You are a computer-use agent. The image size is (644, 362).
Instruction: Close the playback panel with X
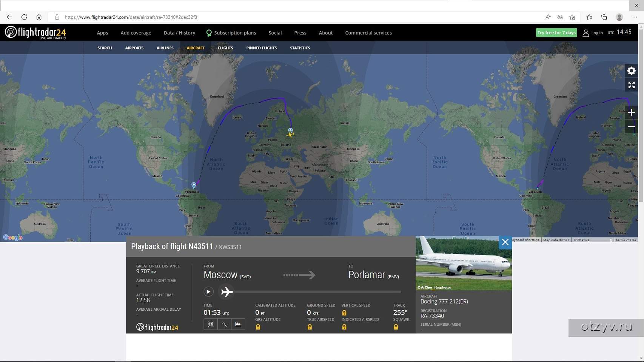[505, 242]
